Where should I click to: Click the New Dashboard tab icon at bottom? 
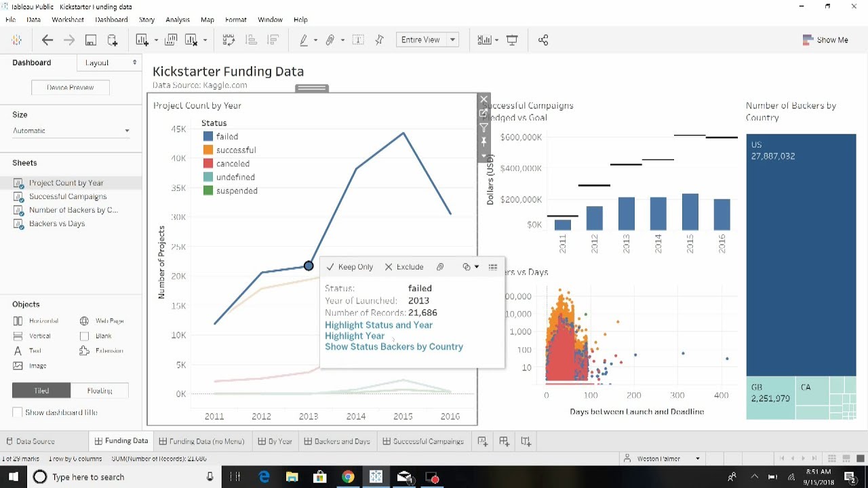(504, 441)
